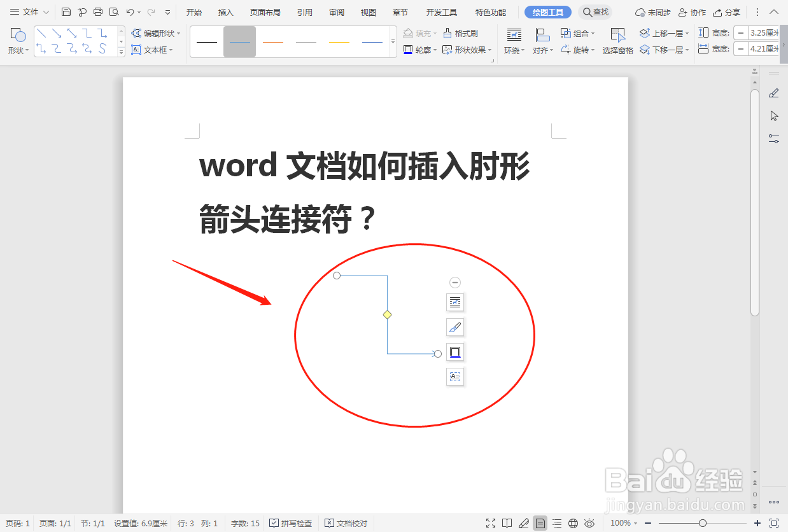Click the floating text box icon

click(x=455, y=377)
